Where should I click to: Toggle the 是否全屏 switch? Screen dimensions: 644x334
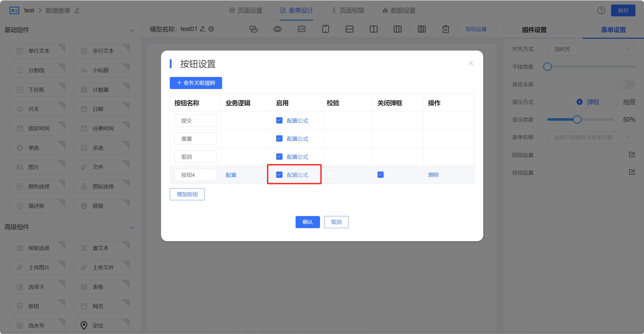coord(626,85)
